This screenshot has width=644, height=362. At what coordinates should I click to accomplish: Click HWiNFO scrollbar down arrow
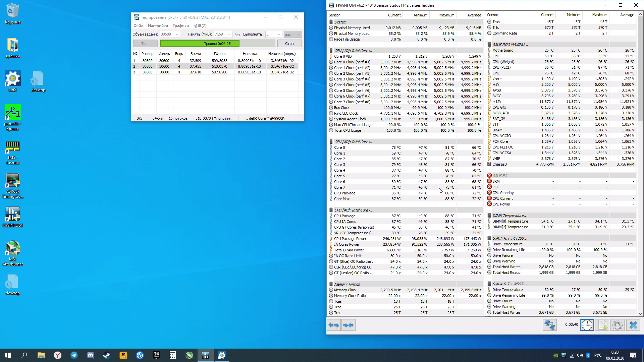(x=640, y=314)
